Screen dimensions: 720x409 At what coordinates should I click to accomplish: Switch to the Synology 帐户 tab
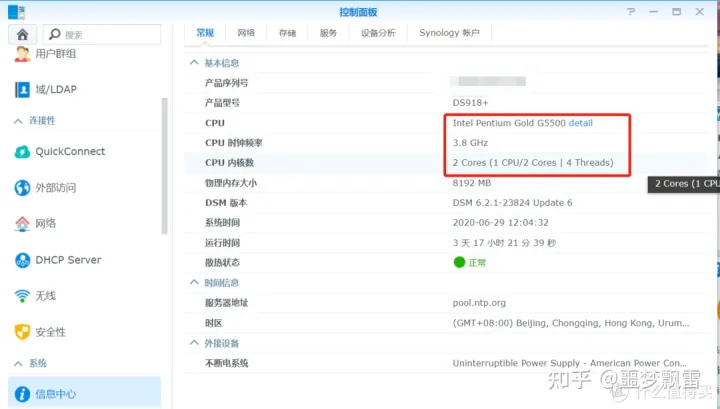449,33
